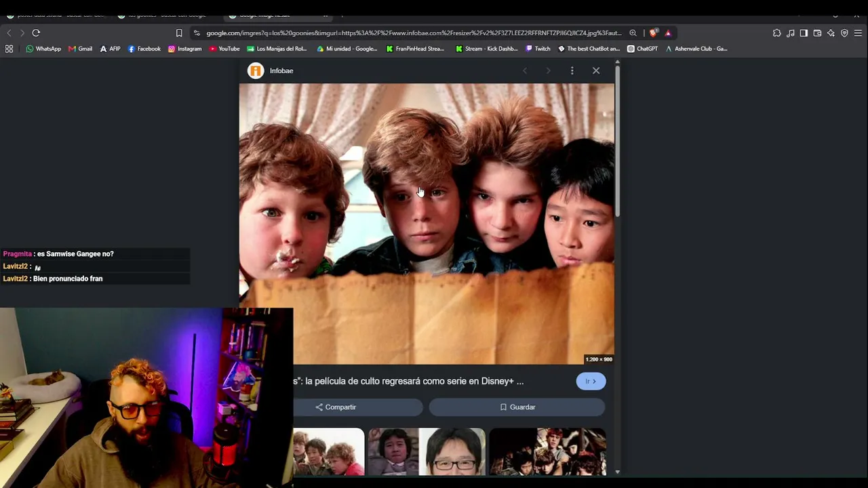
Task: Click the media control music note icon
Action: tap(791, 33)
